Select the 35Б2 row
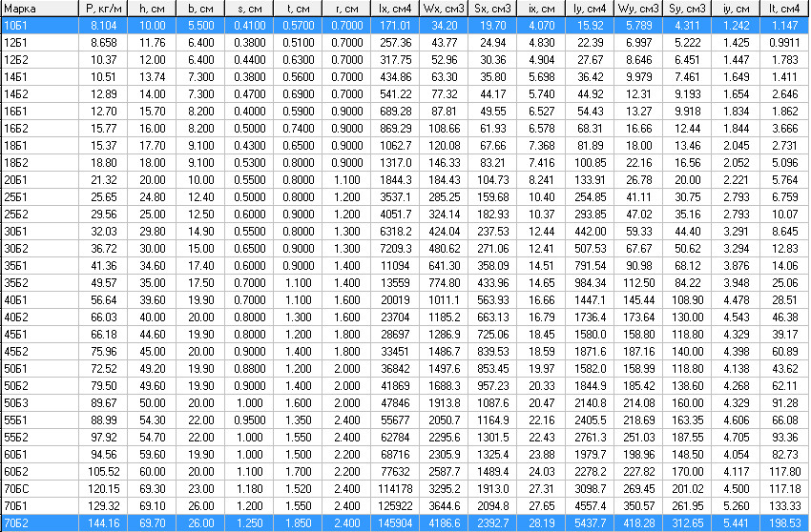811x532 pixels. [x=405, y=283]
